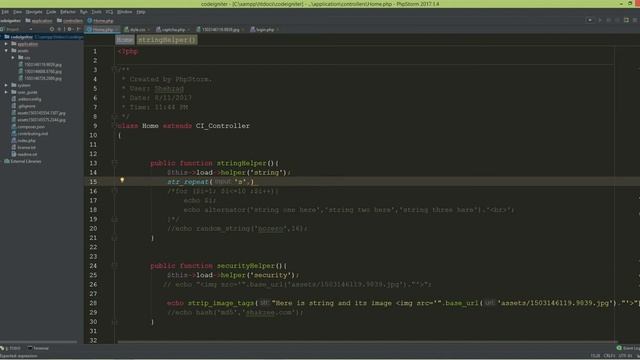Click application in the navigation bar
The width and height of the screenshot is (640, 360).
click(39, 20)
